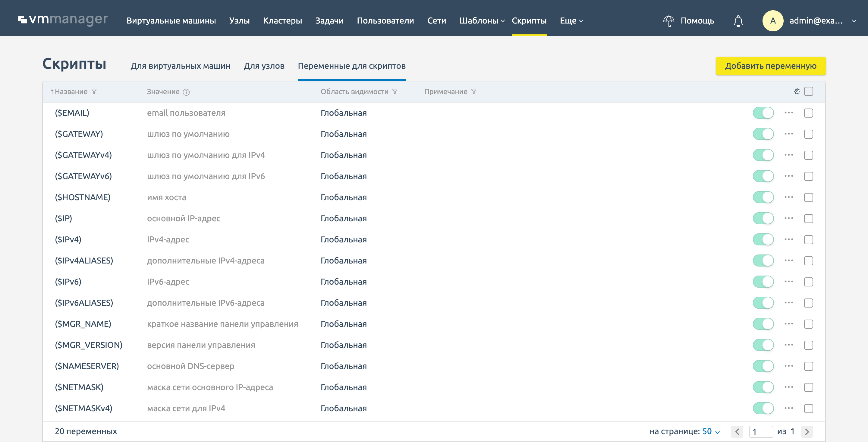Open admin account dropdown chevron

click(x=854, y=21)
